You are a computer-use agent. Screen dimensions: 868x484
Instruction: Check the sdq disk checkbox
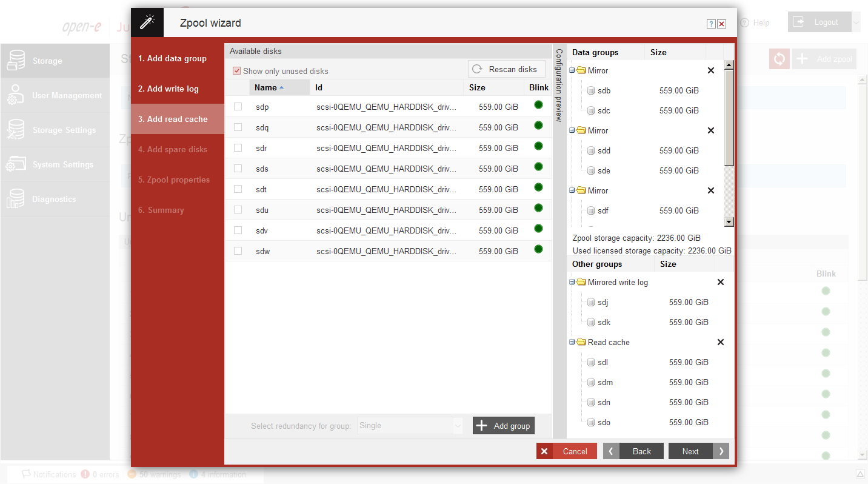[238, 127]
